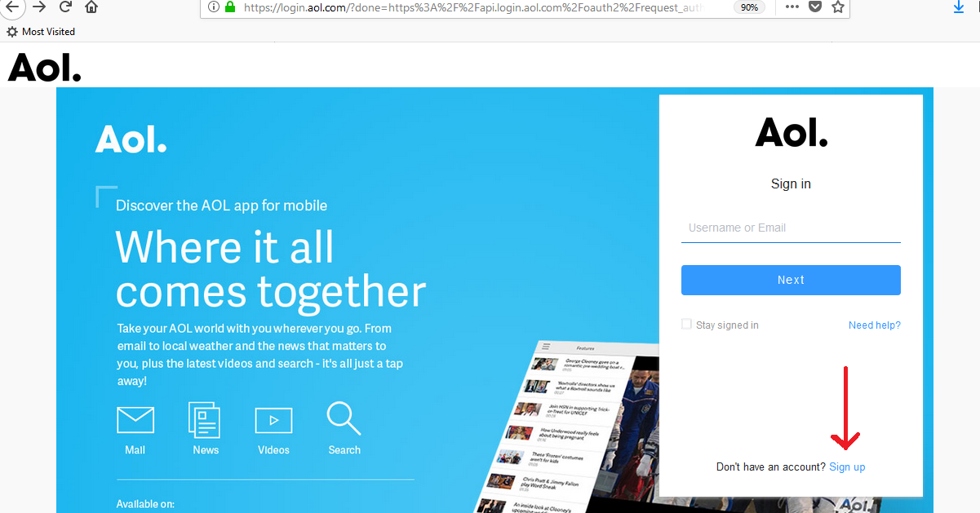Open the Need help? link
The width and height of the screenshot is (980, 513).
point(875,325)
